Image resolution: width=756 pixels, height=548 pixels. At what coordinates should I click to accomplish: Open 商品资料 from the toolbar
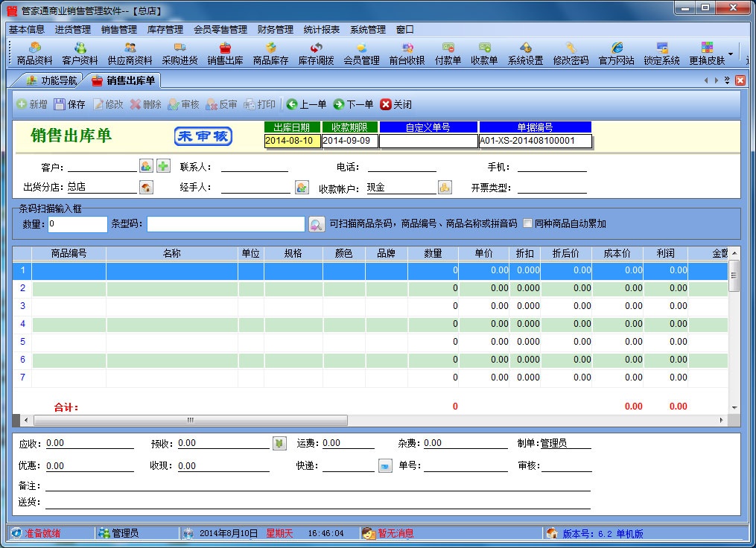tap(34, 53)
